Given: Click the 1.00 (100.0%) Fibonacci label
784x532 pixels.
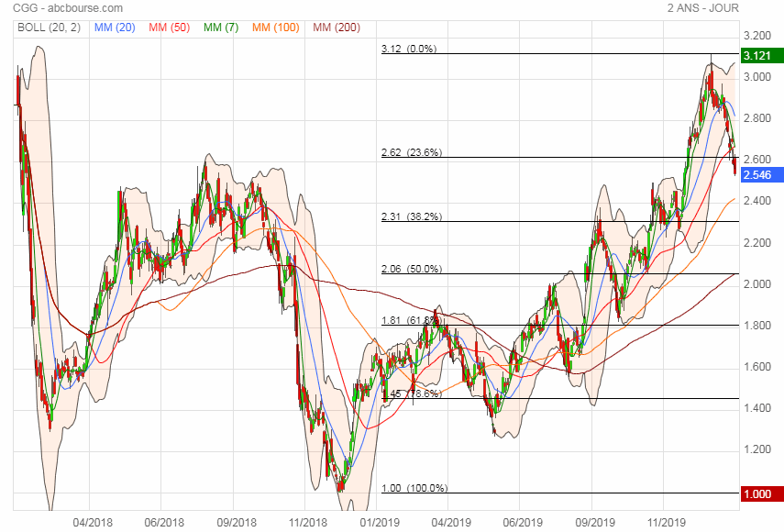Looking at the screenshot, I should (x=414, y=488).
